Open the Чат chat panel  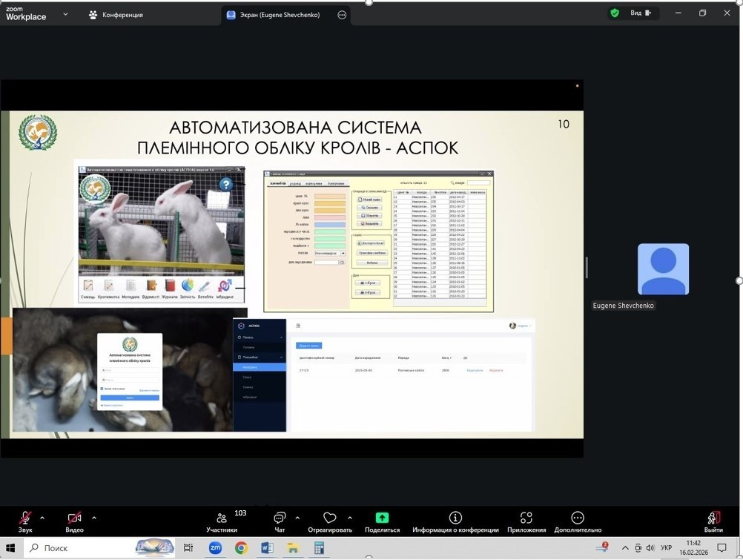(280, 518)
